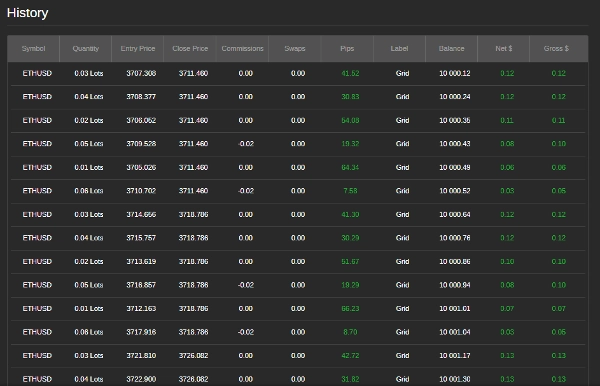Click the Label column header

(399, 49)
